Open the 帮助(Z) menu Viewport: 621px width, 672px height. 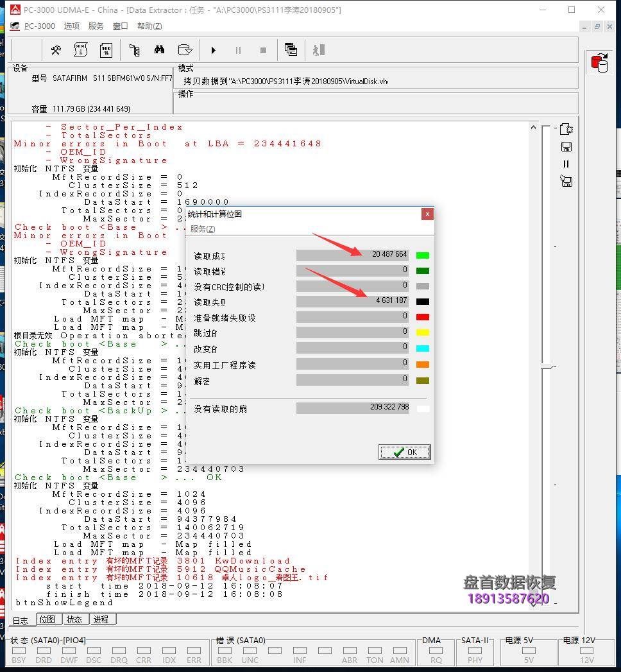pos(149,26)
